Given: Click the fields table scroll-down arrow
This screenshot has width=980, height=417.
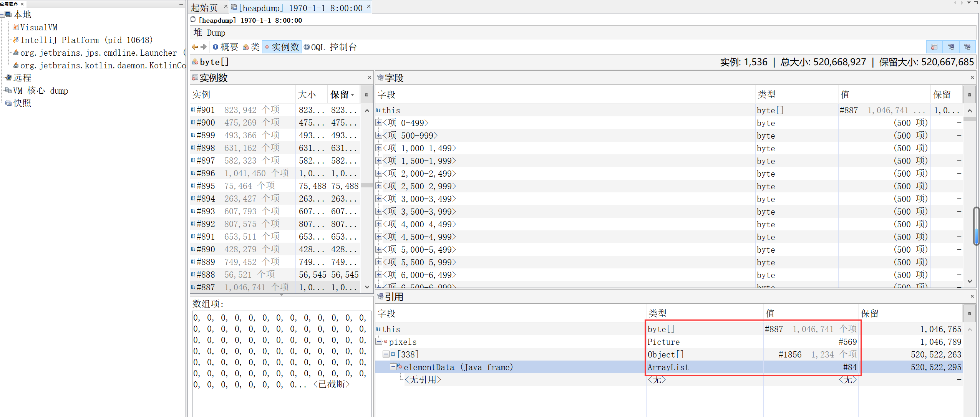Looking at the screenshot, I should 970,281.
